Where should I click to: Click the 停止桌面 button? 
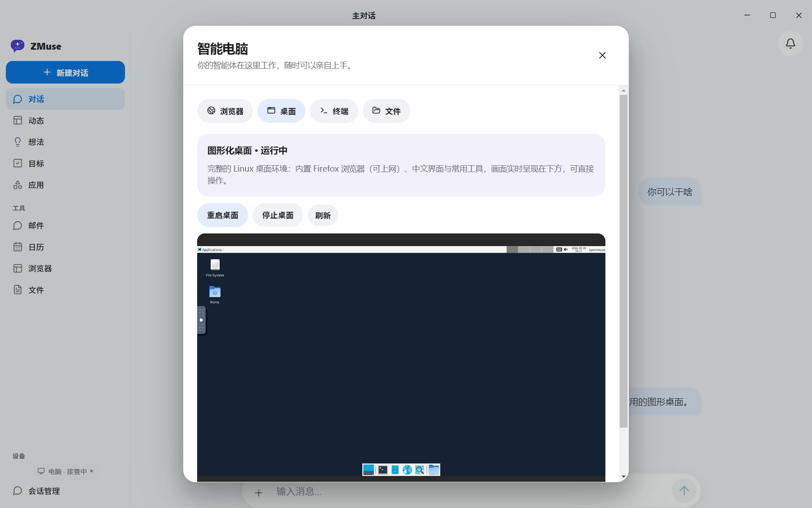point(278,215)
